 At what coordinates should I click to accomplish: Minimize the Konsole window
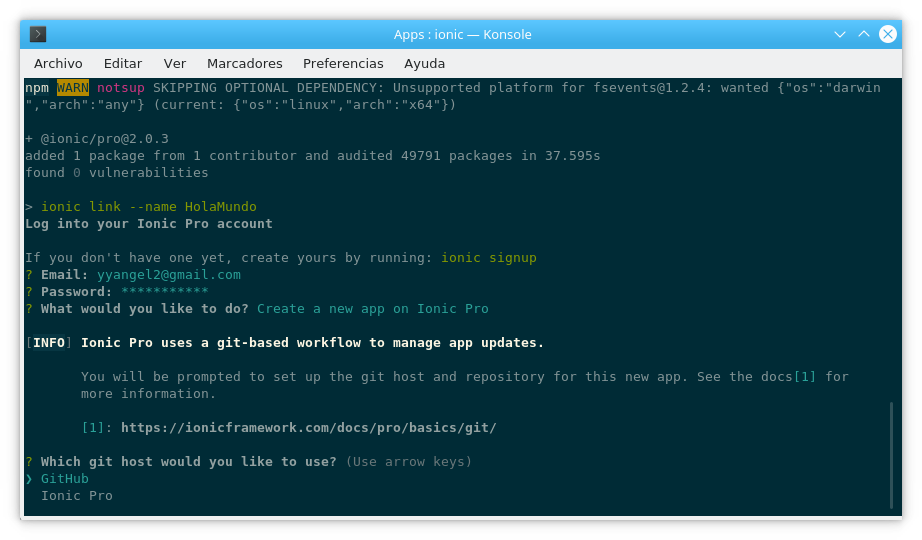pyautogui.click(x=840, y=34)
